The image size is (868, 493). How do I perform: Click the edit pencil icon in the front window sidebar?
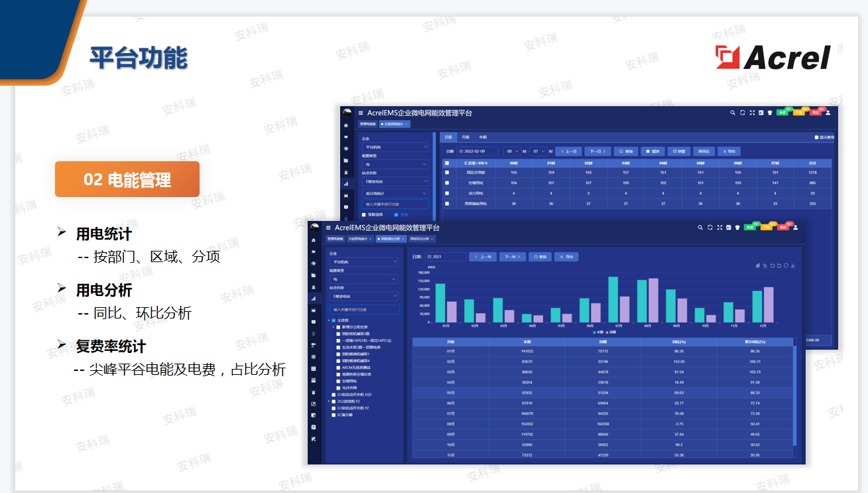tap(314, 403)
